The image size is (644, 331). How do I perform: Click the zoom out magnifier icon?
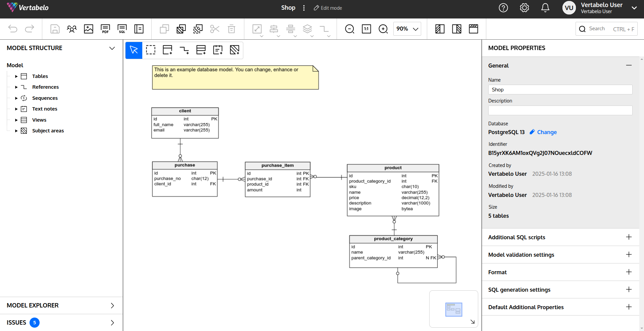click(349, 29)
